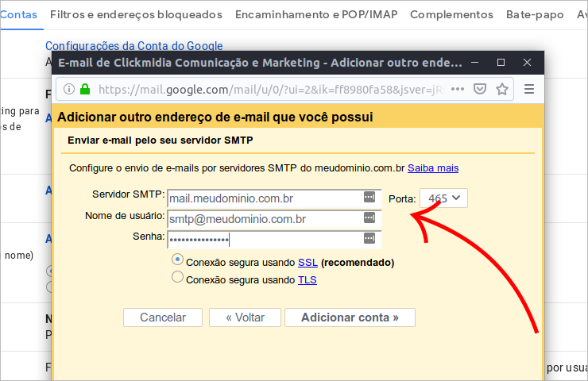Viewport: 588px width, 381px height.
Task: Open the TLS help link
Action: (x=308, y=280)
